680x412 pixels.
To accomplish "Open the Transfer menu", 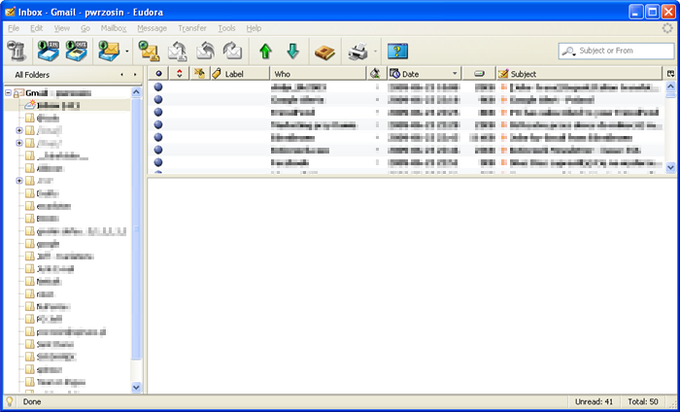I will [192, 28].
